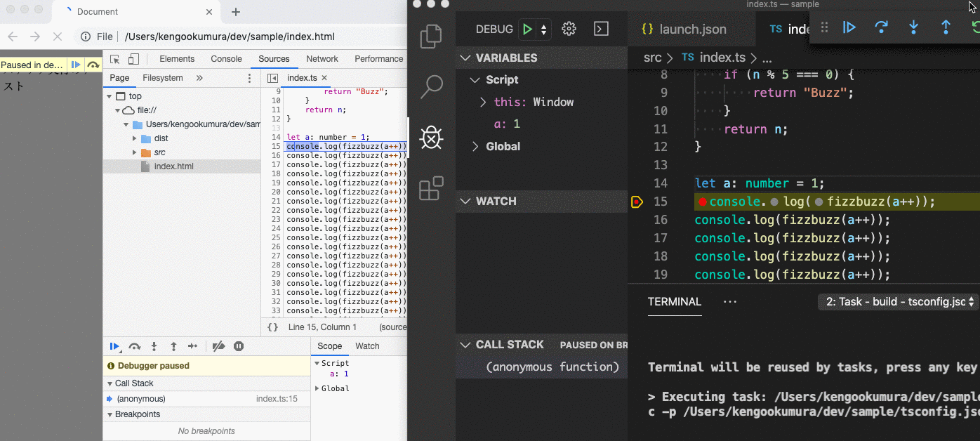Viewport: 980px width, 441px height.
Task: Step out in VS Code debug toolbar
Action: coord(946,27)
